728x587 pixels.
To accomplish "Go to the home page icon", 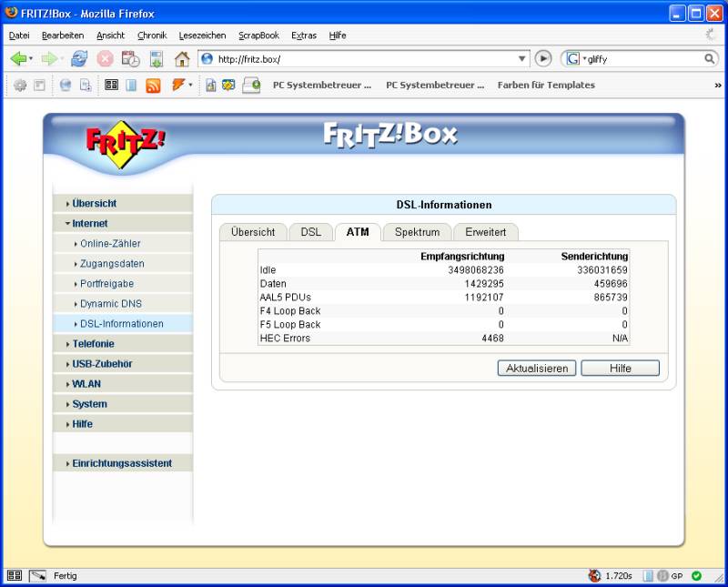I will click(x=182, y=59).
